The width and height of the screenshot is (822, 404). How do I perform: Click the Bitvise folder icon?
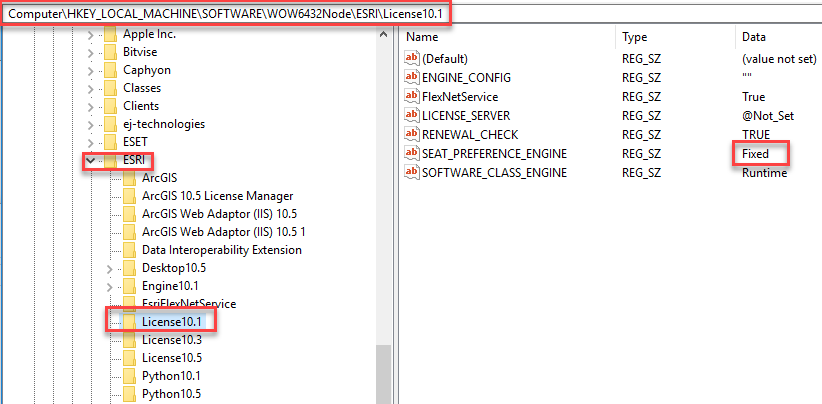(x=110, y=52)
